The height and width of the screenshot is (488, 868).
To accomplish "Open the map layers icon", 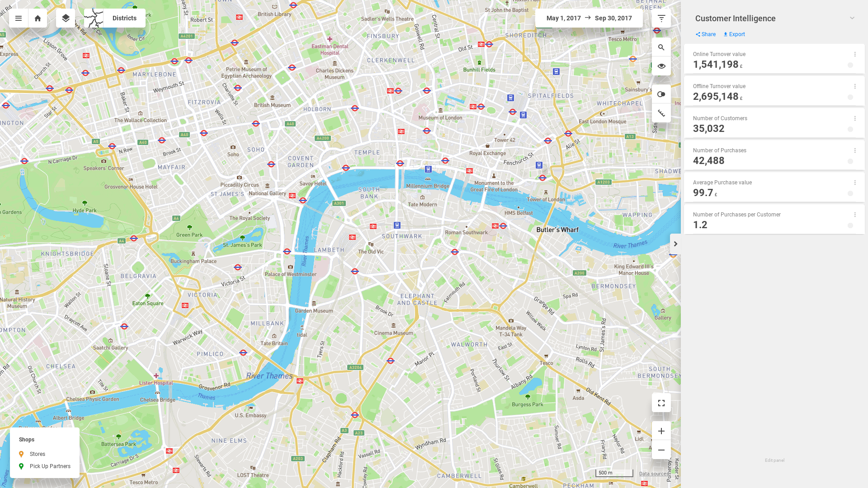I will (x=66, y=18).
